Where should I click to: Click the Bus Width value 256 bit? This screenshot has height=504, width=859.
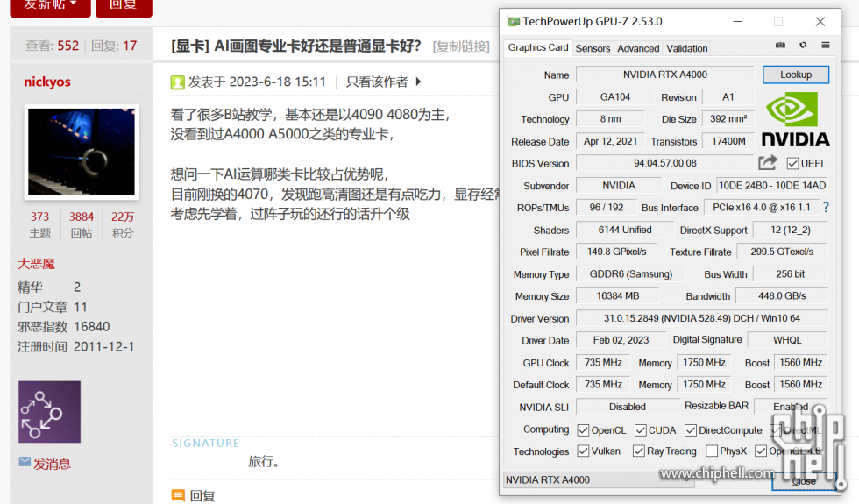(790, 273)
